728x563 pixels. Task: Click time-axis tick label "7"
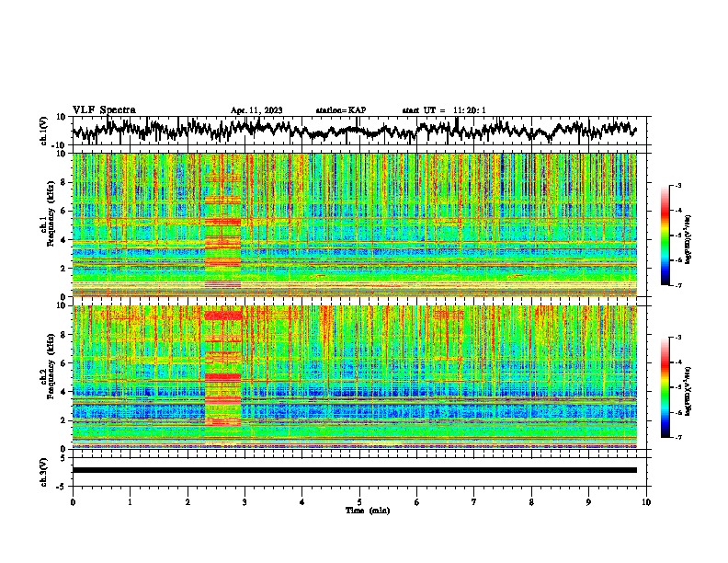pos(474,502)
